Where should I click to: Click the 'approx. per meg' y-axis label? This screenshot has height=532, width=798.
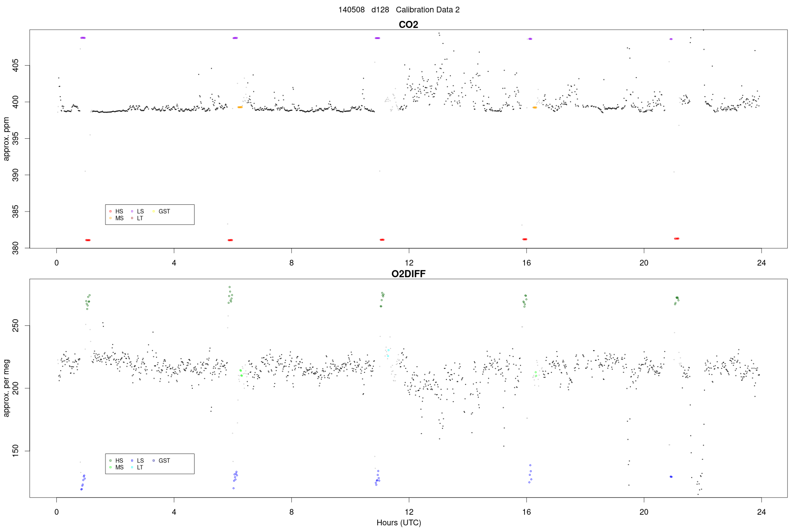pos(6,388)
